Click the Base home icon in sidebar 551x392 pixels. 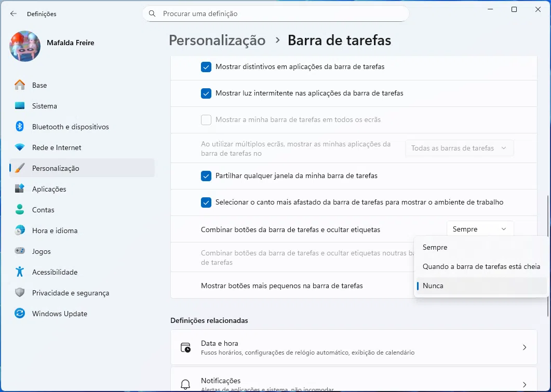point(20,85)
